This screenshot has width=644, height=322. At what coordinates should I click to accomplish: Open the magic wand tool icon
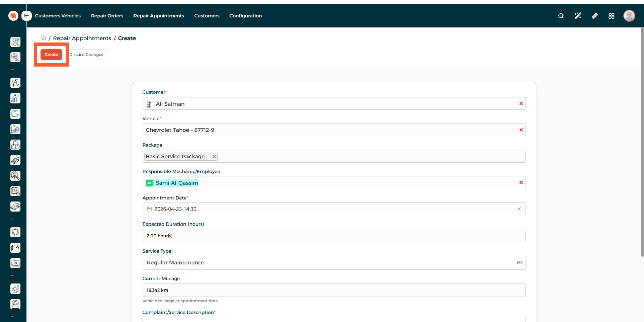pyautogui.click(x=578, y=16)
